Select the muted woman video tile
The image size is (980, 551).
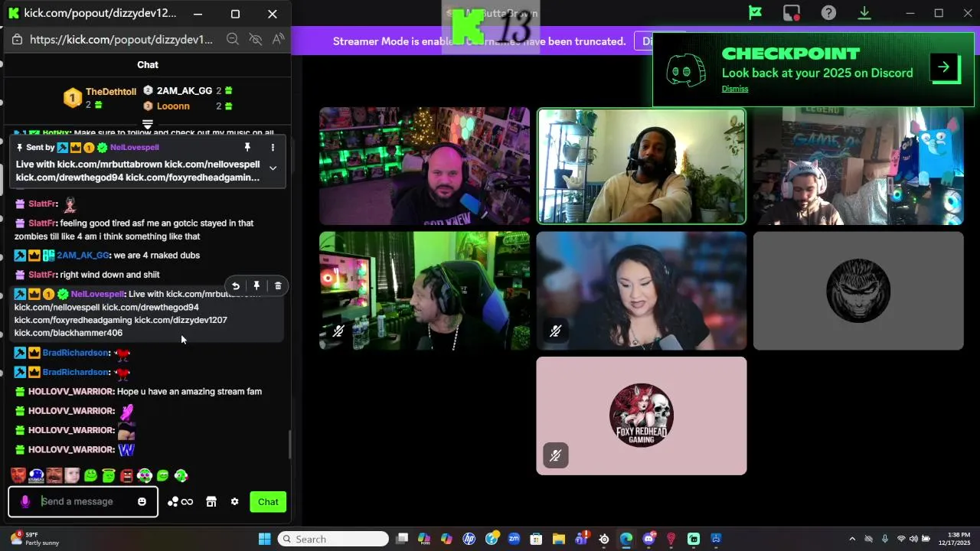[x=642, y=291]
